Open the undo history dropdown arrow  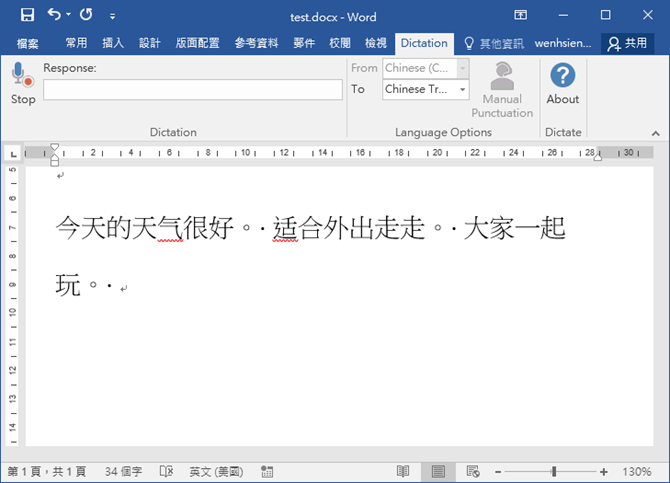[68, 15]
